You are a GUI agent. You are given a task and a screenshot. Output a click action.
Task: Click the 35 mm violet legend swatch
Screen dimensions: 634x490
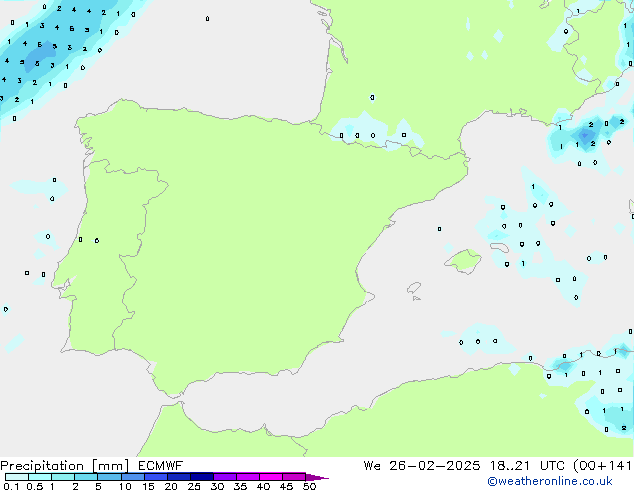click(247, 477)
